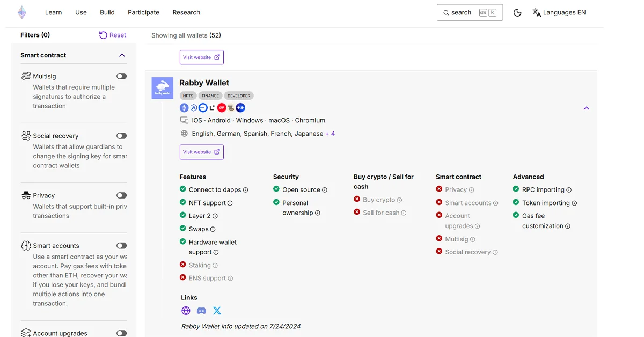Click info icon next to Privacy feature

click(x=471, y=190)
